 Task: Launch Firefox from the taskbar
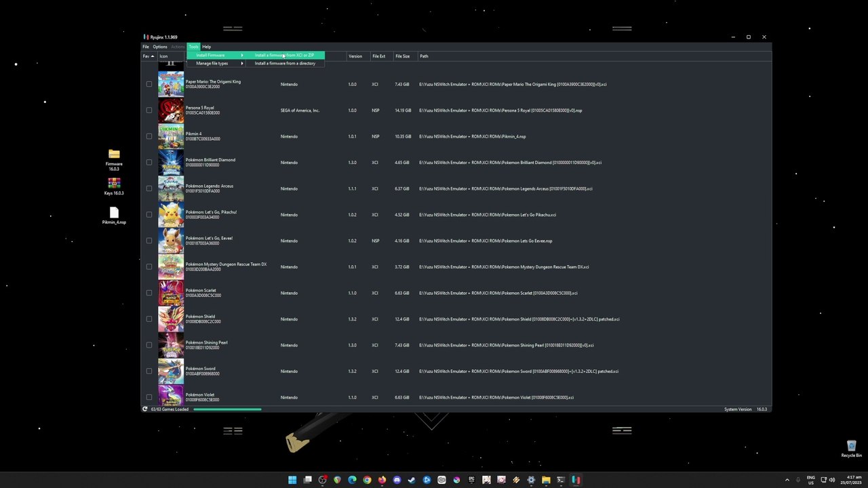[382, 480]
